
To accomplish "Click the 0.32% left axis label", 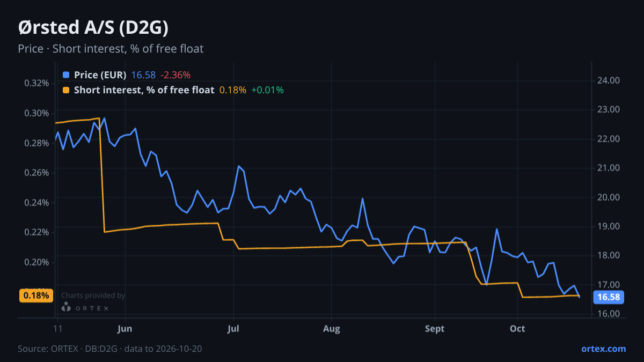I will coord(37,83).
